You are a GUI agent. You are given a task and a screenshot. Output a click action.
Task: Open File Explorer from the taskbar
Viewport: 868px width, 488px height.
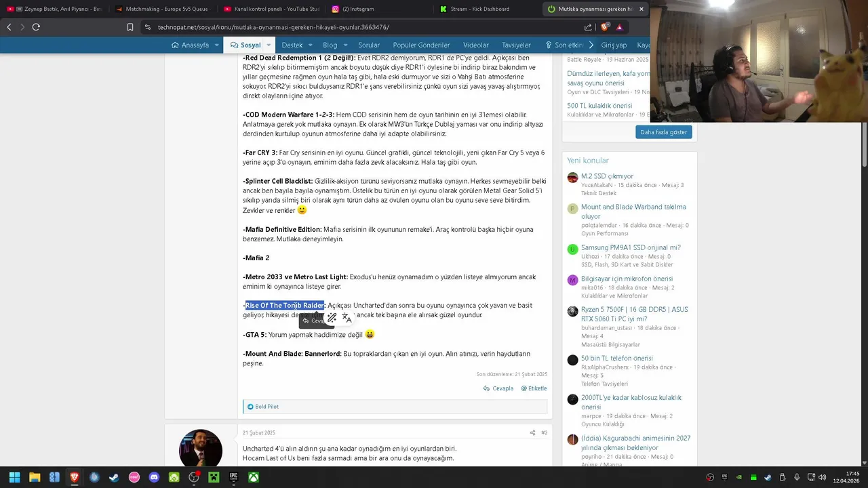coord(35,477)
